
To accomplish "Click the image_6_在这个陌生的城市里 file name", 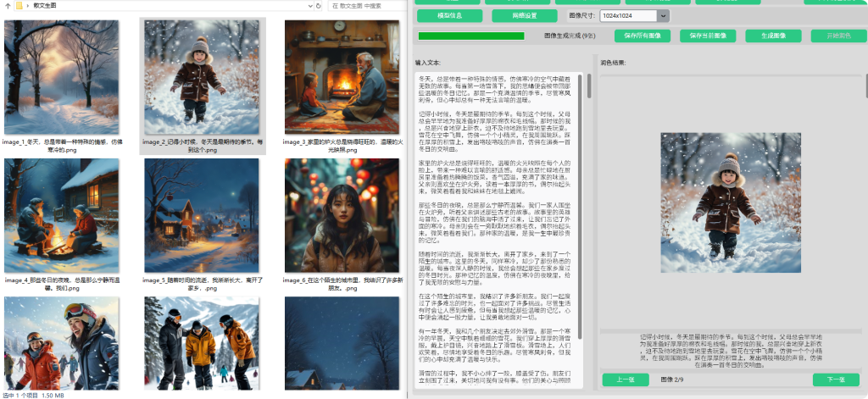I will point(342,284).
